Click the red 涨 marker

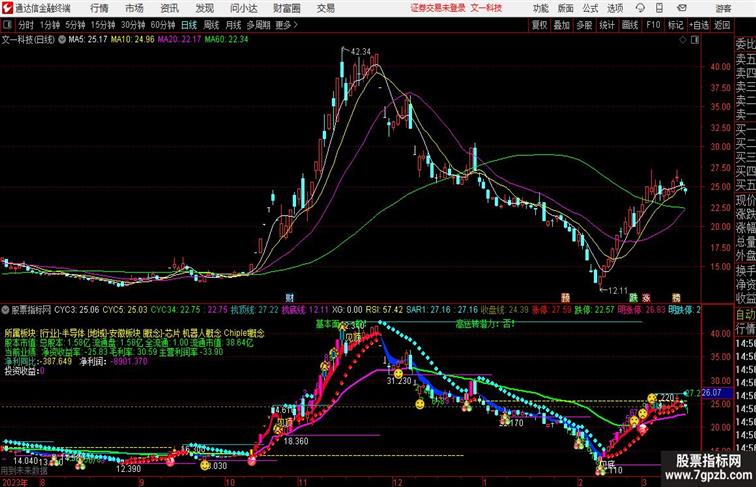point(646,298)
